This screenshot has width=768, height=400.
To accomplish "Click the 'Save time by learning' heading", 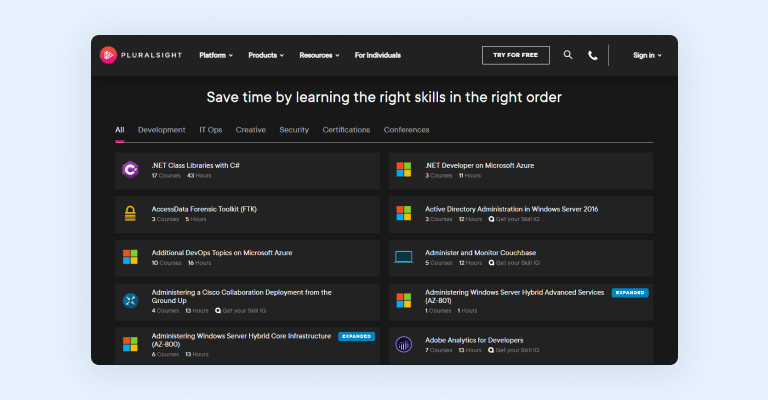I will coord(384,97).
